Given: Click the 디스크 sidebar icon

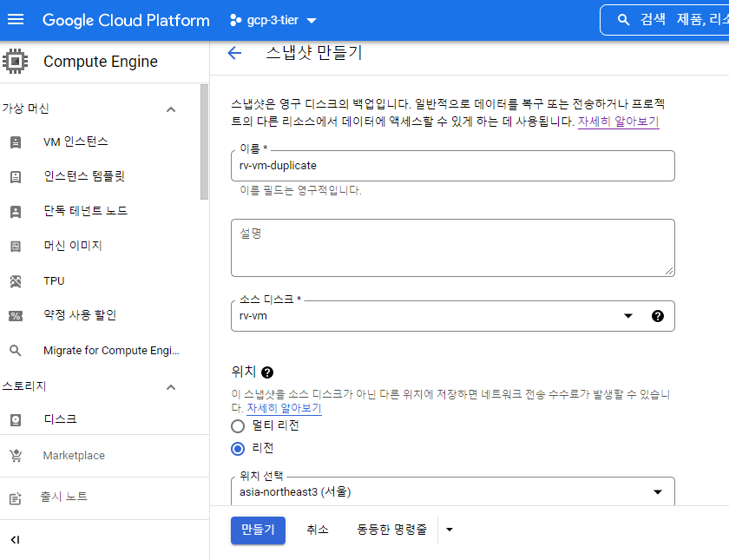Looking at the screenshot, I should tap(16, 420).
